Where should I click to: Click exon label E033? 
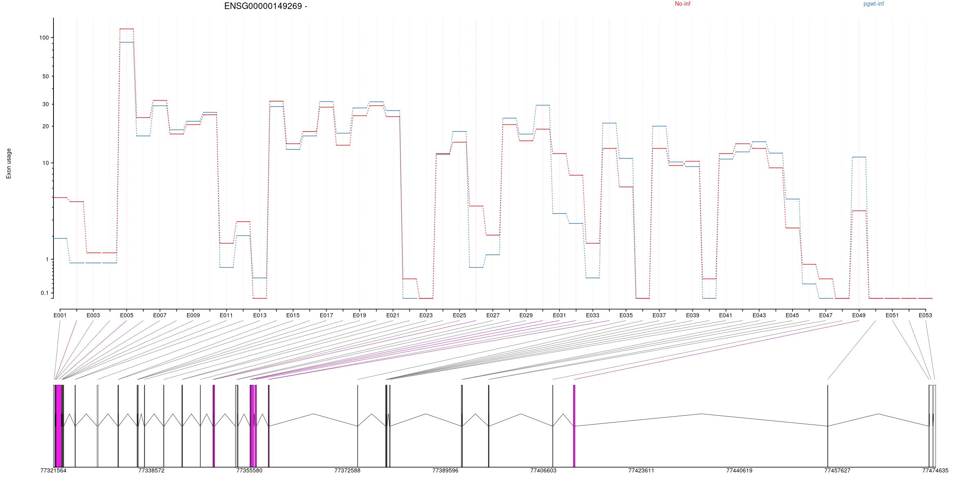[x=592, y=315]
